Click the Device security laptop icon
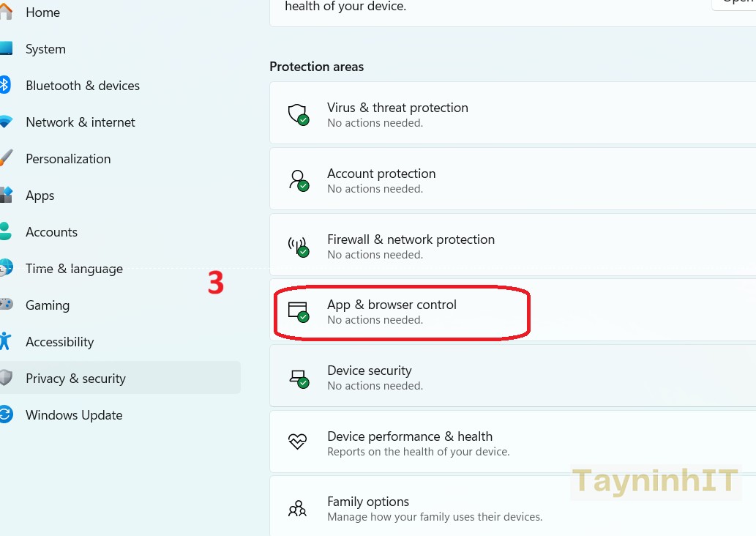Image resolution: width=756 pixels, height=536 pixels. pyautogui.click(x=297, y=378)
